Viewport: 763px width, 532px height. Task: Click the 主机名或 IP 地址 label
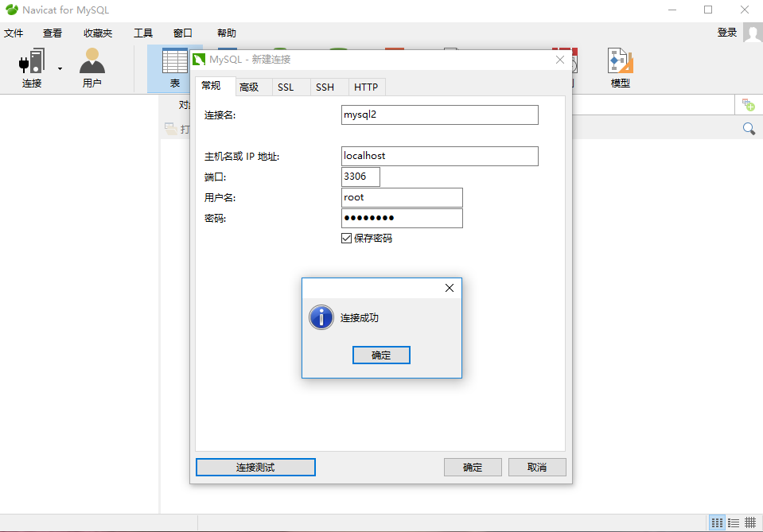tap(242, 157)
